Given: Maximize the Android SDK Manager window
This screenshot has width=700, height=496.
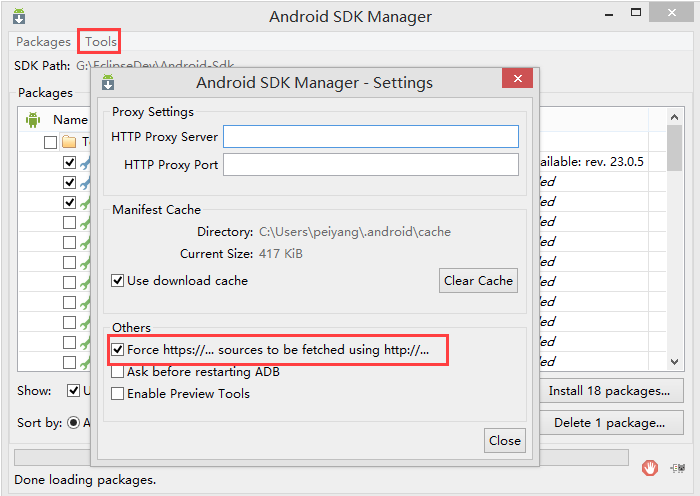Looking at the screenshot, I should 636,13.
